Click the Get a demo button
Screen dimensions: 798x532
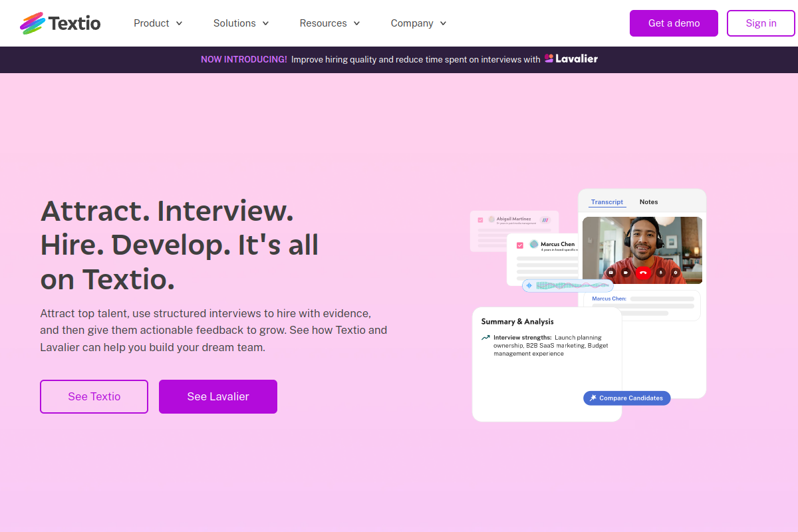[x=674, y=23]
